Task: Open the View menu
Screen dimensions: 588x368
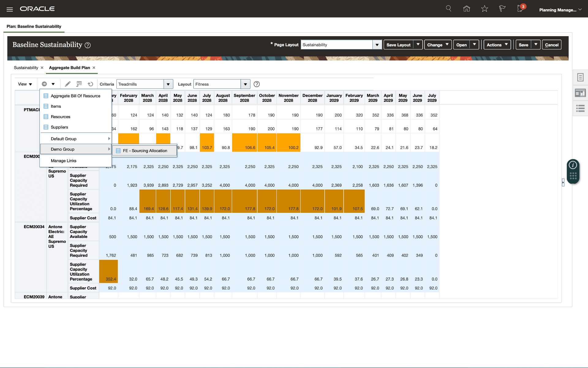Action: 25,84
